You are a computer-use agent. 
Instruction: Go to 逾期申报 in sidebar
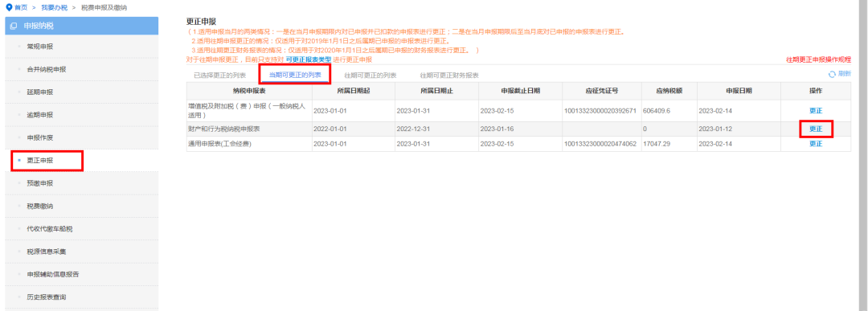click(x=40, y=115)
